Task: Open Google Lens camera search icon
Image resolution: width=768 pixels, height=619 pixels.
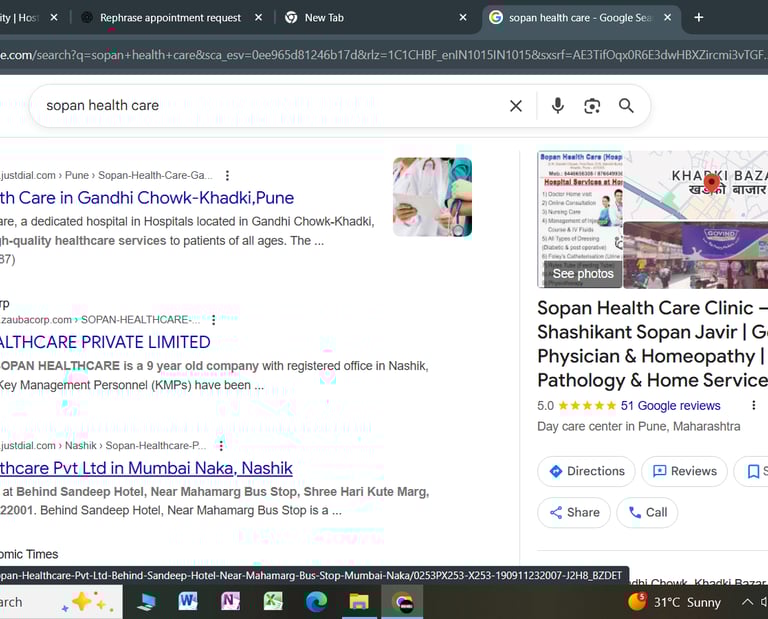Action: click(592, 106)
